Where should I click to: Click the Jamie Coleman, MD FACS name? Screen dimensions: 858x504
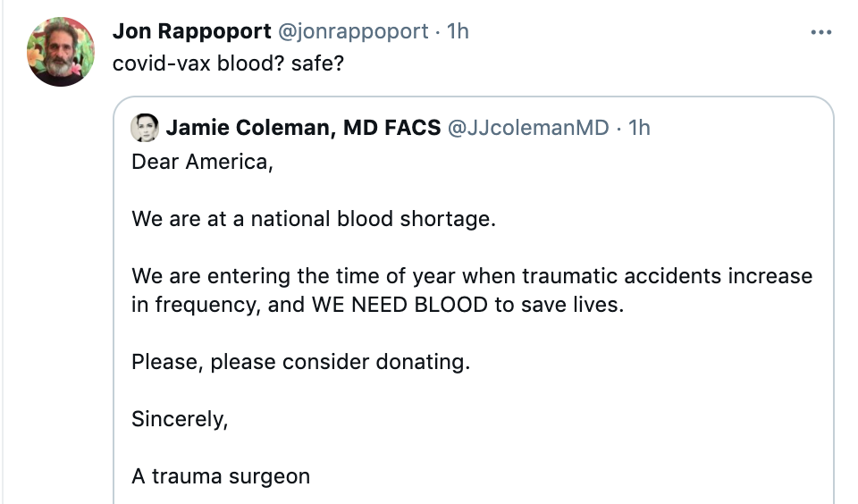pyautogui.click(x=303, y=128)
